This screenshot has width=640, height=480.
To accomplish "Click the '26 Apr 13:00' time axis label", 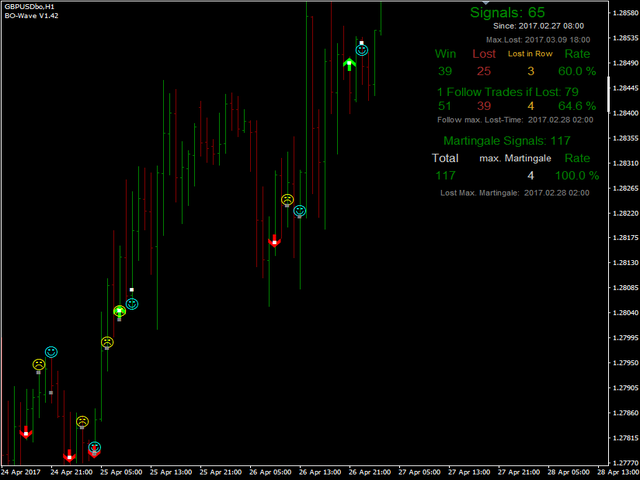I will (320, 472).
